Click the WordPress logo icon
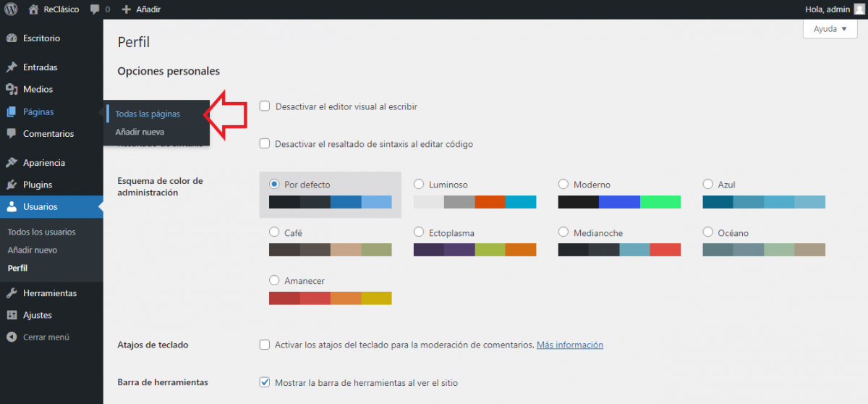This screenshot has height=404, width=868. [10, 9]
